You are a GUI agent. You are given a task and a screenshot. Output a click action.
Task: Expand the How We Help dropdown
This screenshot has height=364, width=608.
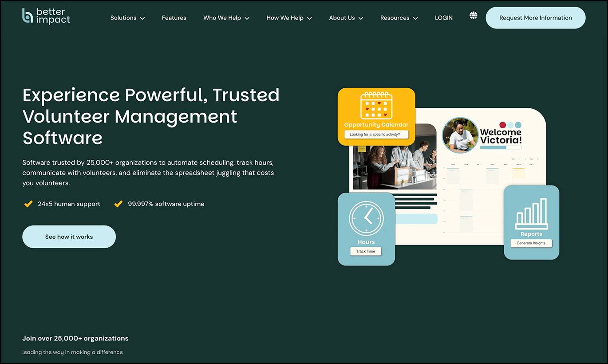click(x=289, y=18)
